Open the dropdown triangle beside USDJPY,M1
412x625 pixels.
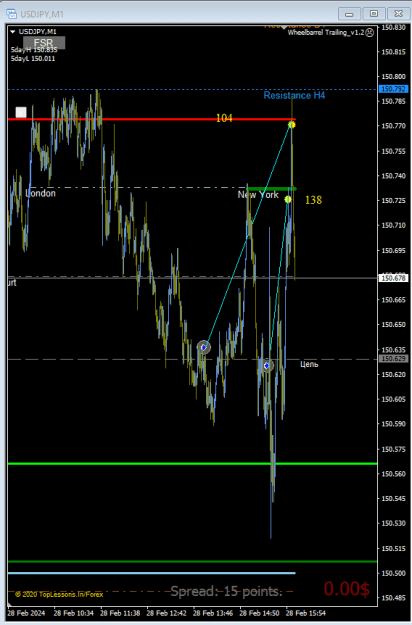(12, 31)
